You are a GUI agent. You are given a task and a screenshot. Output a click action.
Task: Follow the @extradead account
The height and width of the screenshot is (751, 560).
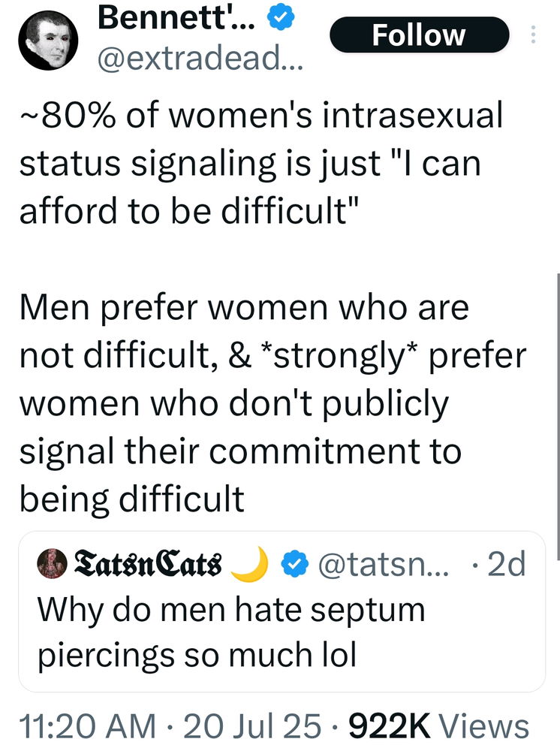[x=420, y=35]
